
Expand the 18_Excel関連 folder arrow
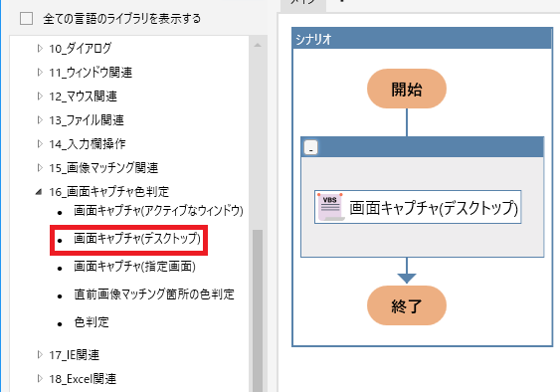point(40,378)
